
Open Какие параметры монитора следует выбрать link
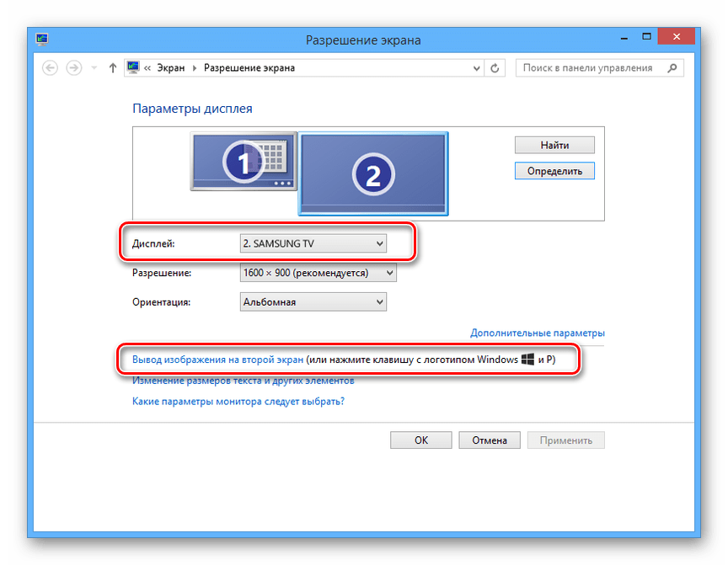[x=238, y=402]
